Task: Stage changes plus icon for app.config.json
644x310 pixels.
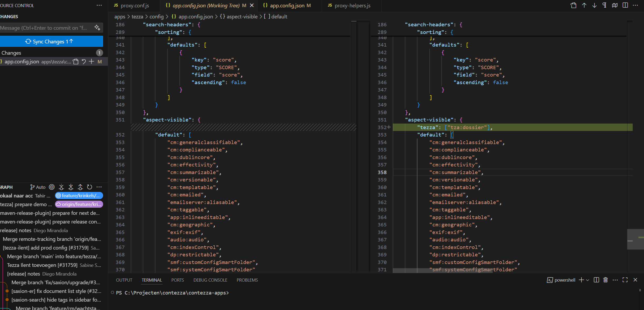Action: (x=91, y=62)
